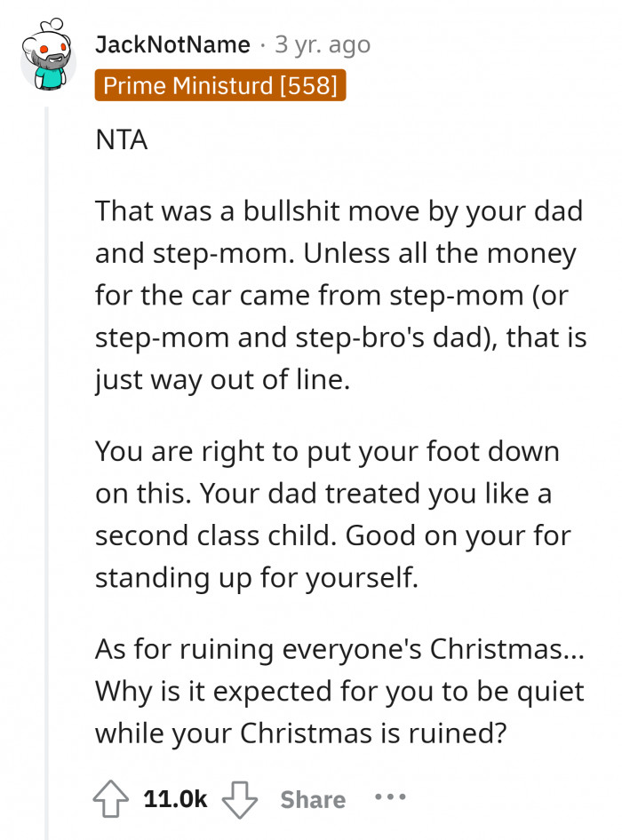The width and height of the screenshot is (622, 840).
Task: Click the text "just way out of line."
Action: pos(222,382)
